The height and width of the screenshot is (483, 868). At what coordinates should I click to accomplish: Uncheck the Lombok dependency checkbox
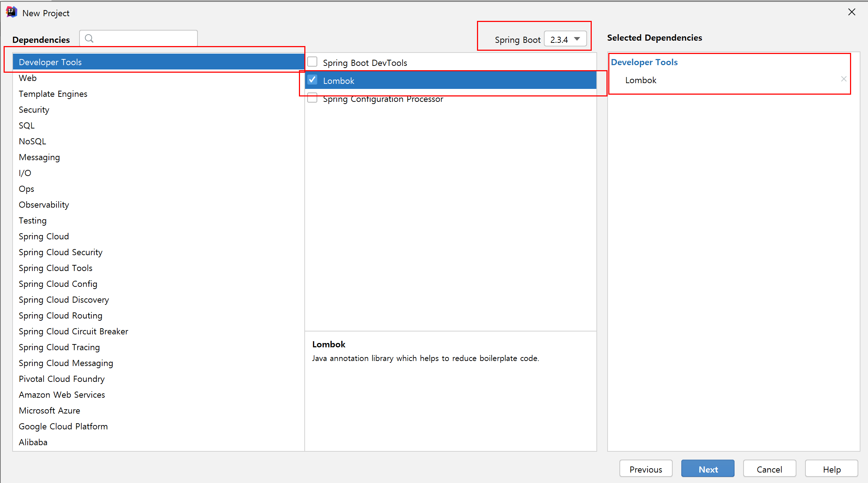(x=312, y=80)
